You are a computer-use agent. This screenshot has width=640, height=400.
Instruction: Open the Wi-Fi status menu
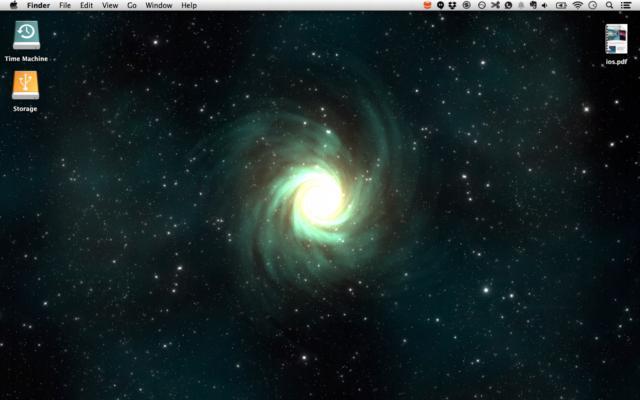(x=577, y=5)
